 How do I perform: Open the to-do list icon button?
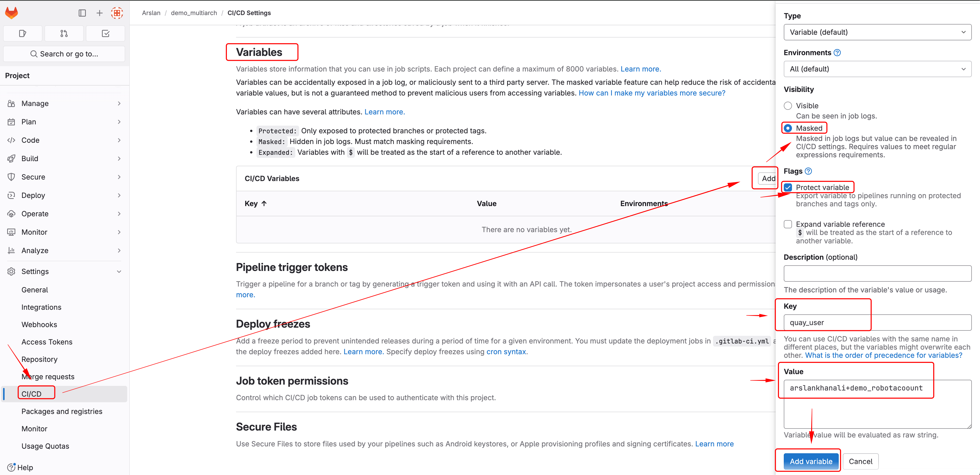click(x=106, y=33)
